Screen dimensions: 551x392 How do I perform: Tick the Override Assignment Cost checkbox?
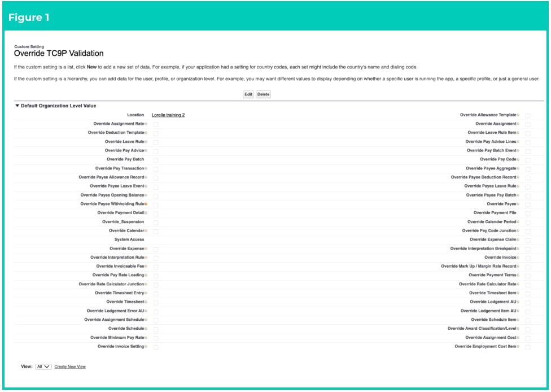[528, 338]
